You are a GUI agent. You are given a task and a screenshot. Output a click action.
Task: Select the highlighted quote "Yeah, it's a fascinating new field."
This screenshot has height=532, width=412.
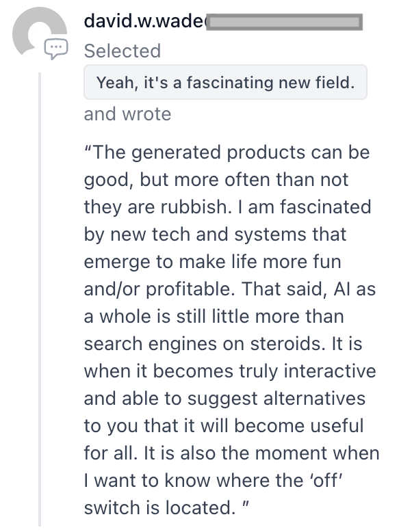pos(225,83)
